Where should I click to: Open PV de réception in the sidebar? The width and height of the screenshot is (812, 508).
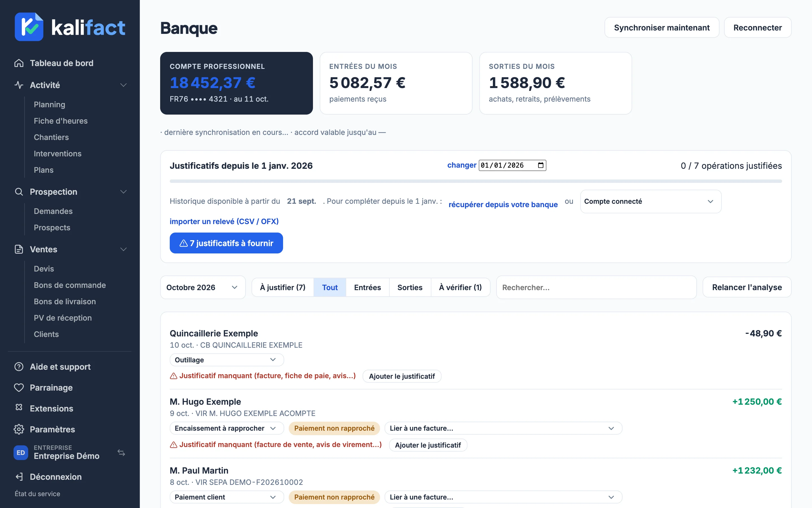coord(62,318)
